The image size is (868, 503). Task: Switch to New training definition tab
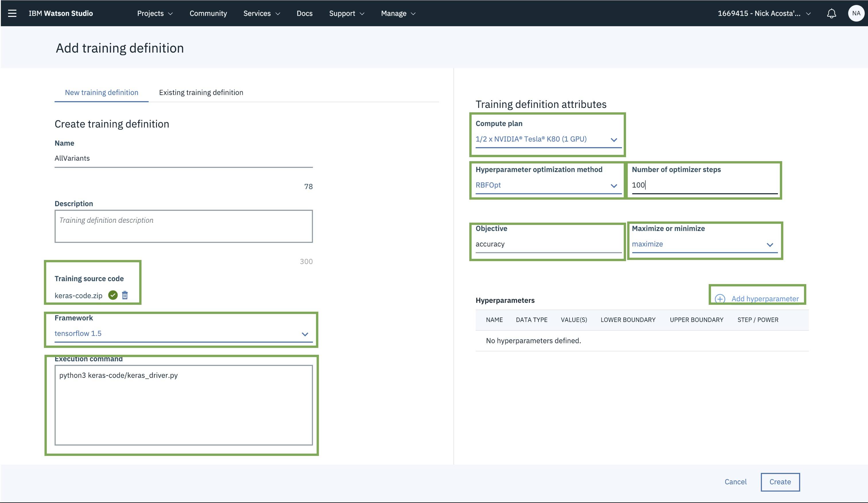coord(102,92)
